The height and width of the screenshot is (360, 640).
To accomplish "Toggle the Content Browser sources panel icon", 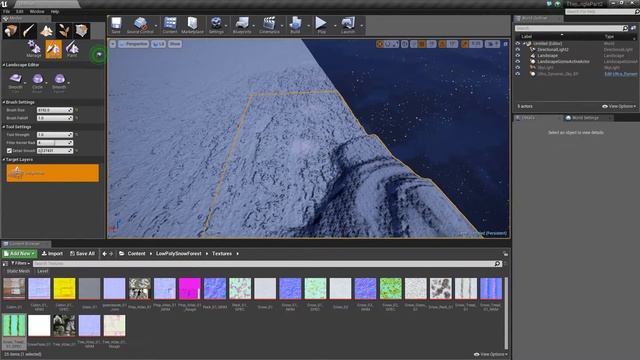I will coord(5,264).
